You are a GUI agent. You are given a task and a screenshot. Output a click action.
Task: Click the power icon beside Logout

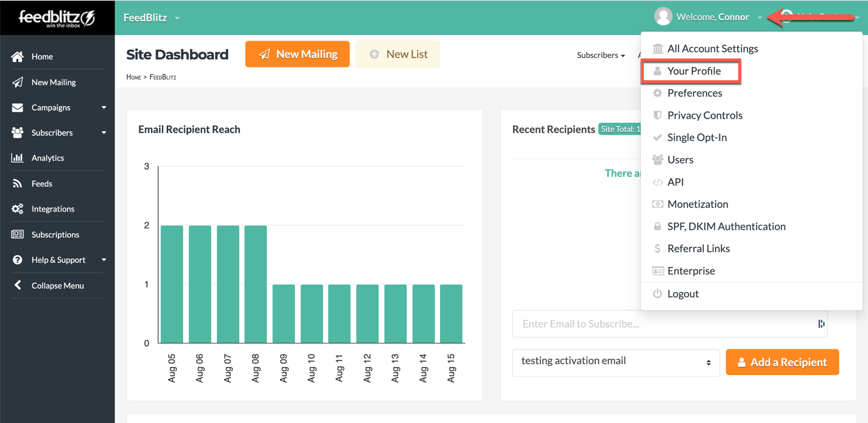[657, 293]
